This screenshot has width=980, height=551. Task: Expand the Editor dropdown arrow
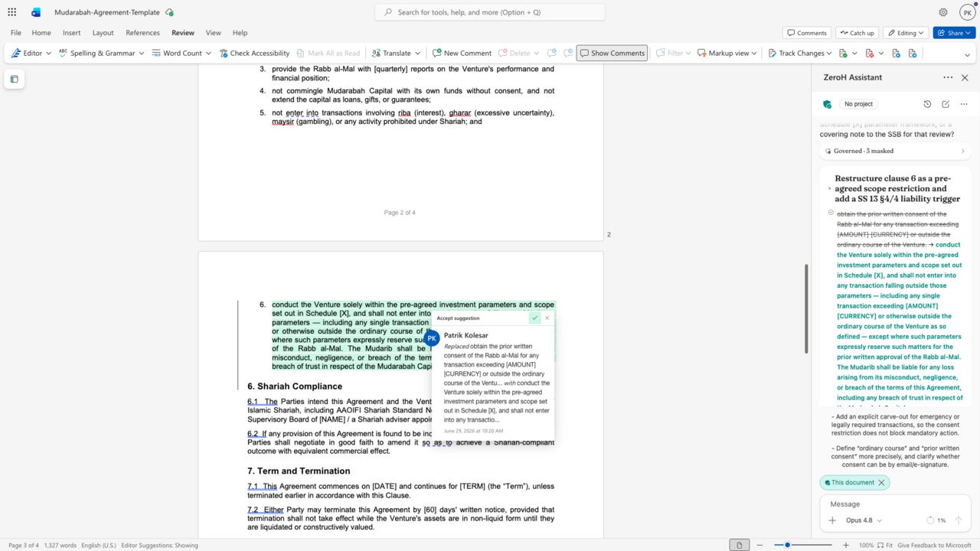[49, 53]
